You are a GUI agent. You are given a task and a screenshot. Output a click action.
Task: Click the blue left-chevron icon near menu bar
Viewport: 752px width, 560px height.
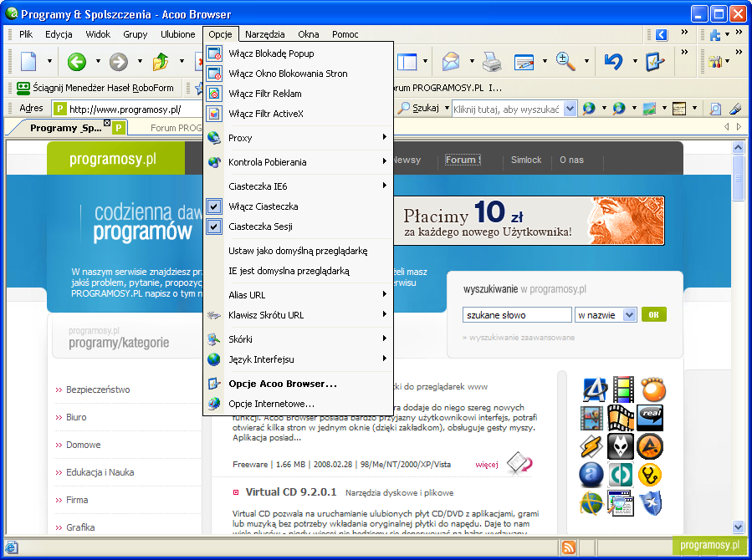662,34
